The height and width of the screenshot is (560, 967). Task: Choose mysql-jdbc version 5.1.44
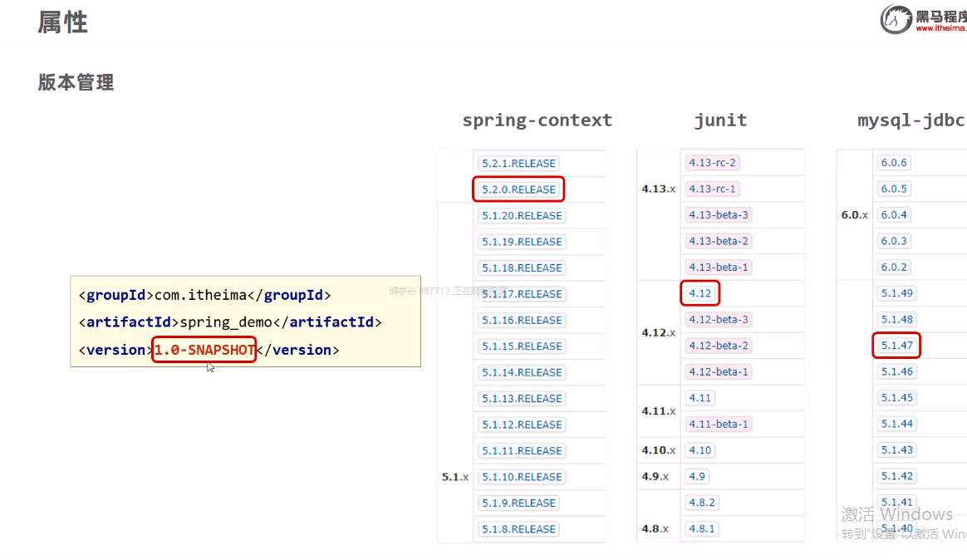(x=896, y=424)
